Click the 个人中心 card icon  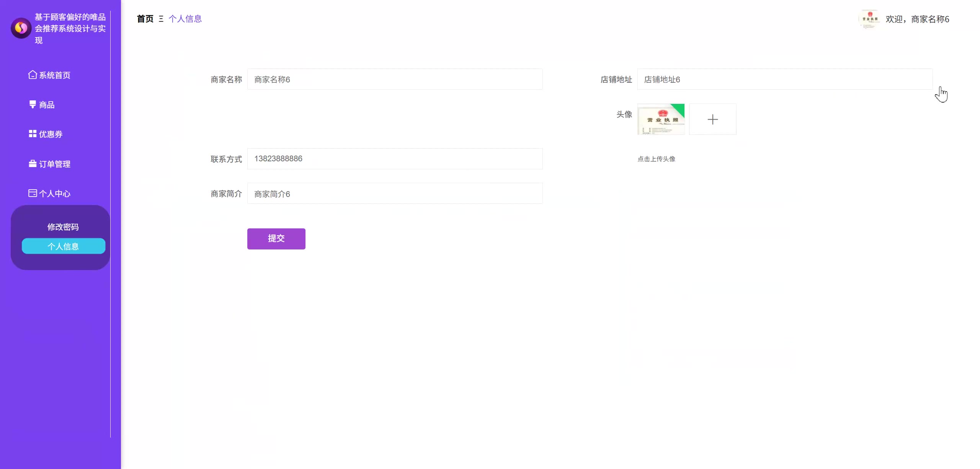tap(33, 193)
